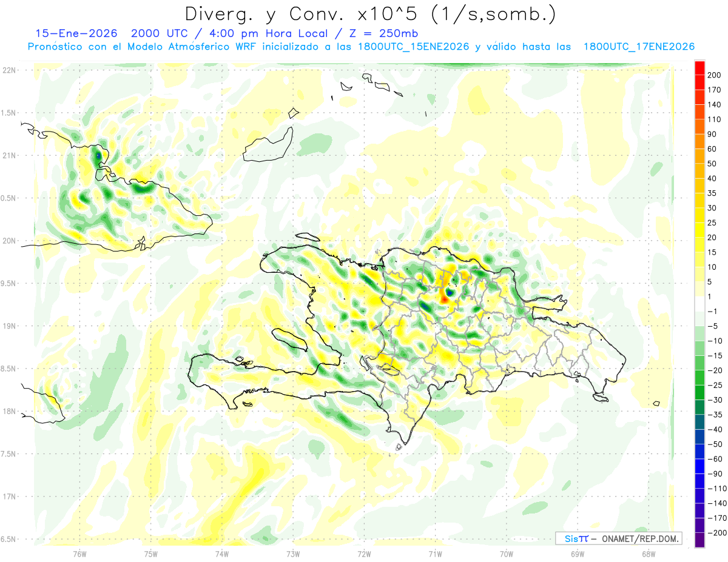728x562 pixels.
Task: Click the '72W' longitude label
Action: (x=364, y=554)
